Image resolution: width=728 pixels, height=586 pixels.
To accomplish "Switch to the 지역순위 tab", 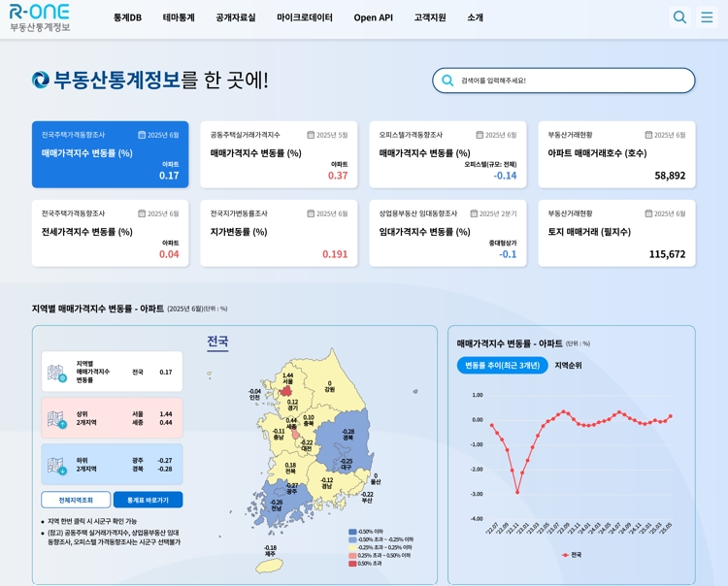I will [568, 366].
